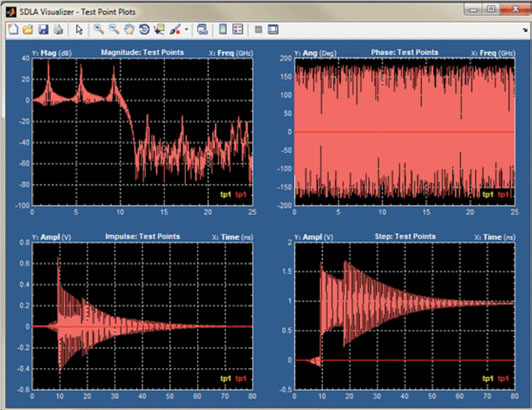The width and height of the screenshot is (532, 410).
Task: Select the Edit Plot arrow pointer tool
Action: [79, 30]
